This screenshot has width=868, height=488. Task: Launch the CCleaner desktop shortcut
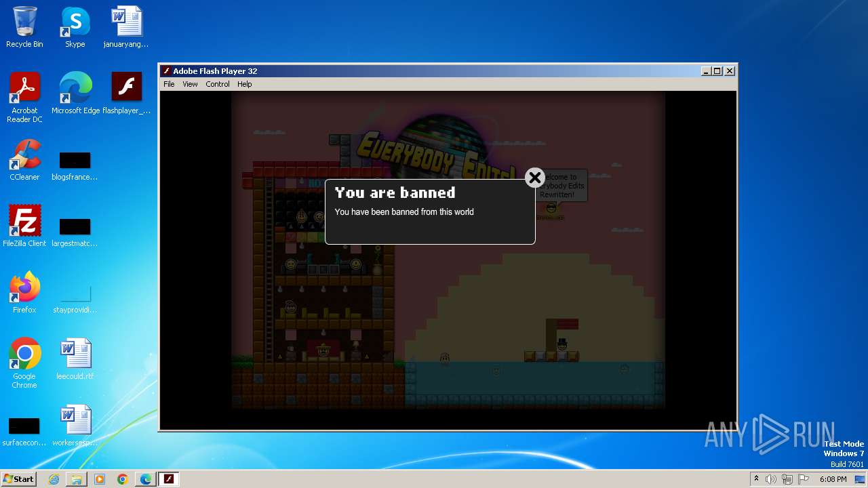(24, 160)
